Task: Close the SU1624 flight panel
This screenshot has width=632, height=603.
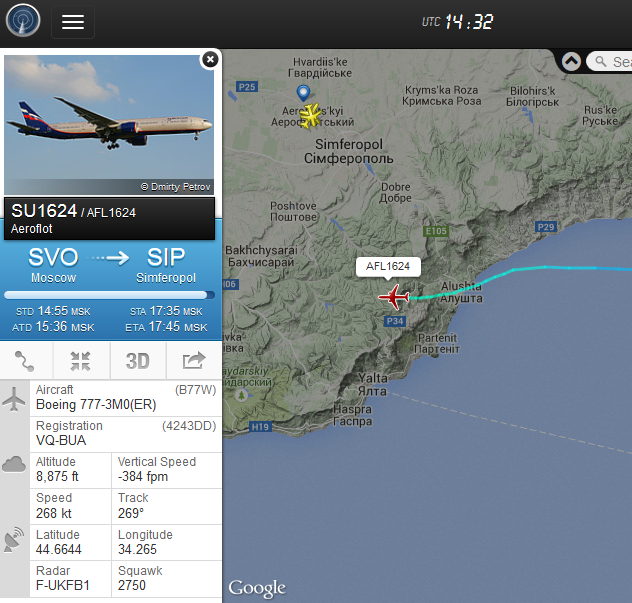Action: tap(210, 60)
